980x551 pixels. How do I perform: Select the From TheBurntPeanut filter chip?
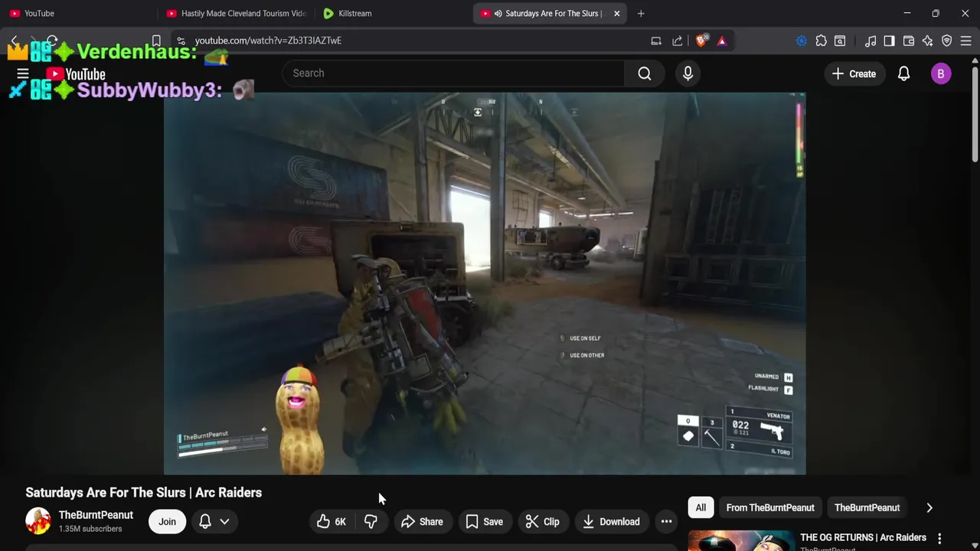point(770,507)
